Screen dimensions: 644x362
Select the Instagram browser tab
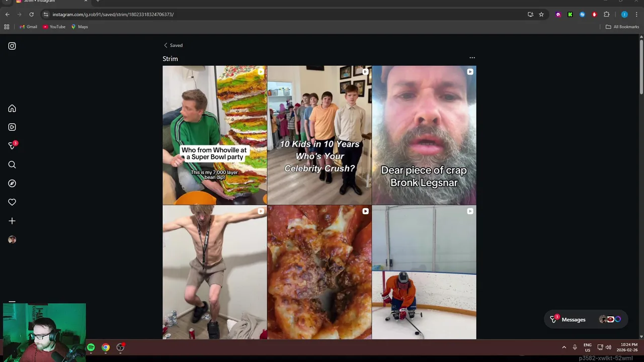(x=50, y=2)
